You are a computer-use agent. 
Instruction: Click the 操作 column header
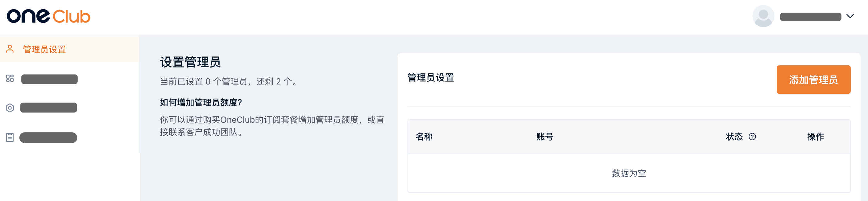(x=816, y=137)
